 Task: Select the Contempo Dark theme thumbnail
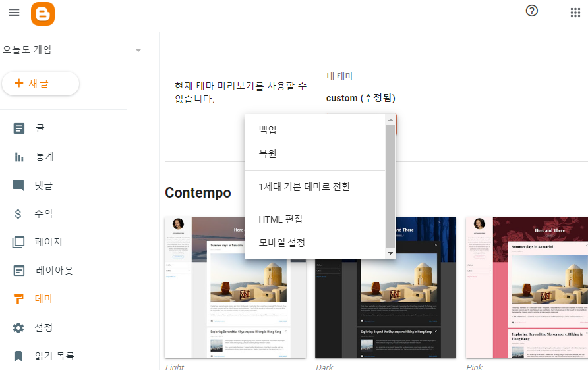pyautogui.click(x=386, y=288)
